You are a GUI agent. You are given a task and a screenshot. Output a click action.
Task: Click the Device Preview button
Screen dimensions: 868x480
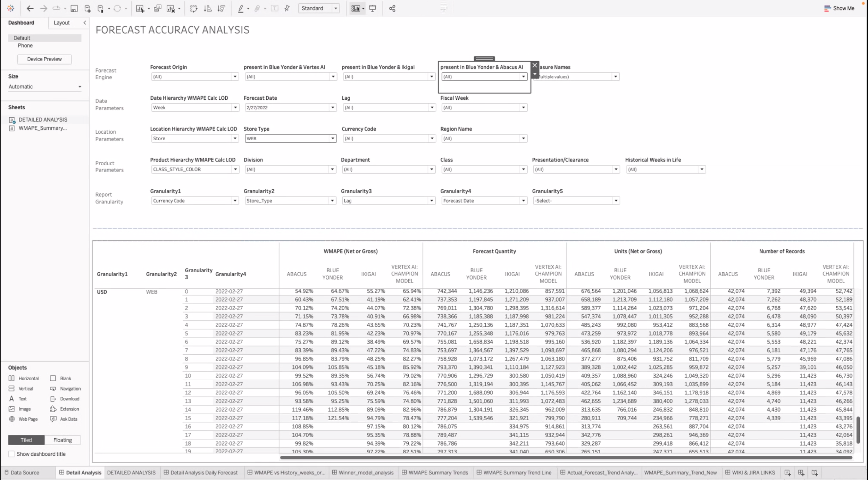tap(44, 59)
